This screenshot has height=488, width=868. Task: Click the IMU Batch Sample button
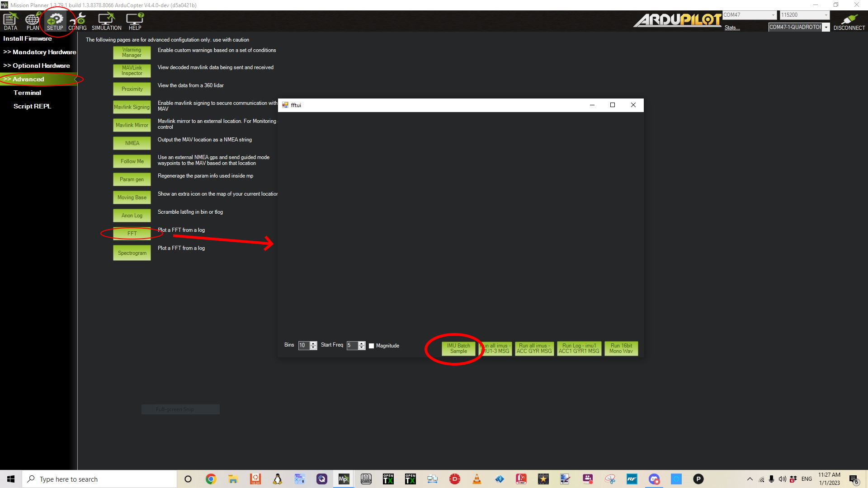click(x=458, y=348)
